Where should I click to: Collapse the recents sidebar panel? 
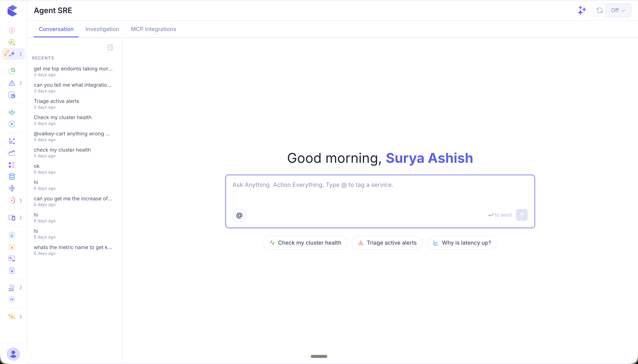[x=110, y=47]
